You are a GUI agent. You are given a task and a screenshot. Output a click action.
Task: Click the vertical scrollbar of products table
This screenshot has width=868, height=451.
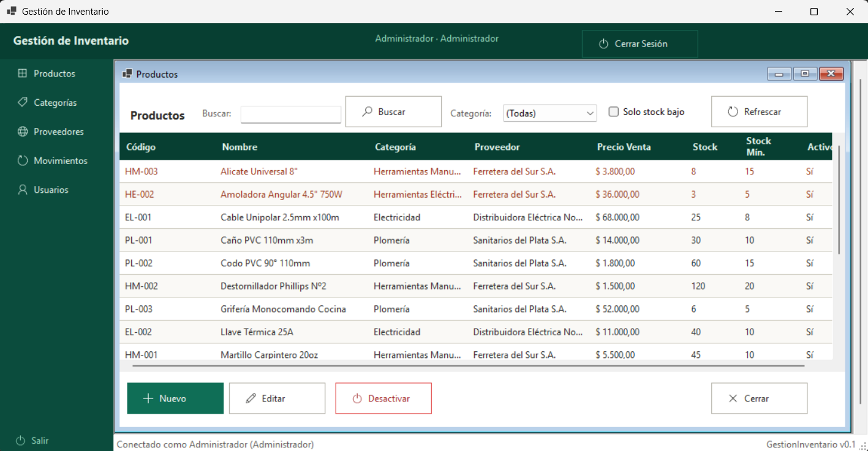839,200
